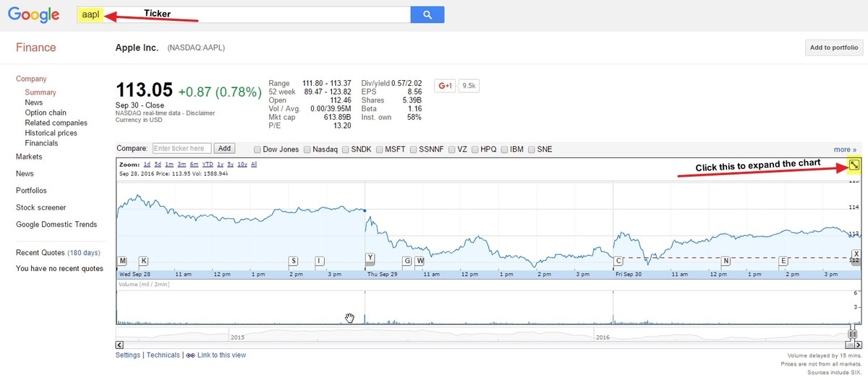Click the G+1 share button
Viewport: 868px width, 380px height.
[x=444, y=85]
